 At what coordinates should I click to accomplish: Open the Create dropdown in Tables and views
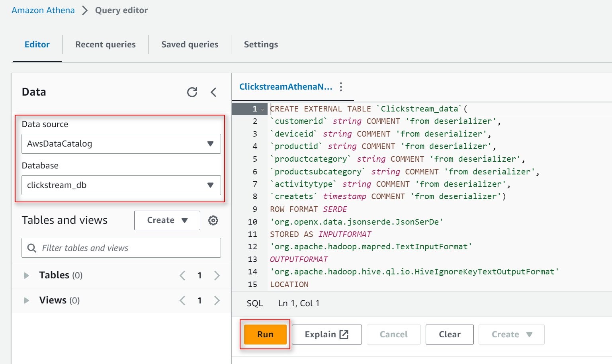167,220
